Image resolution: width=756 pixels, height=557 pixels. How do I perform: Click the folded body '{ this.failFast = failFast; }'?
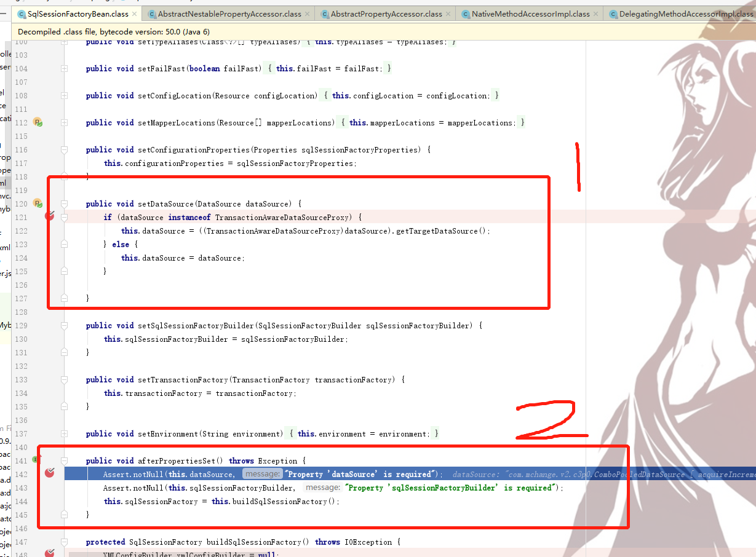(x=329, y=68)
